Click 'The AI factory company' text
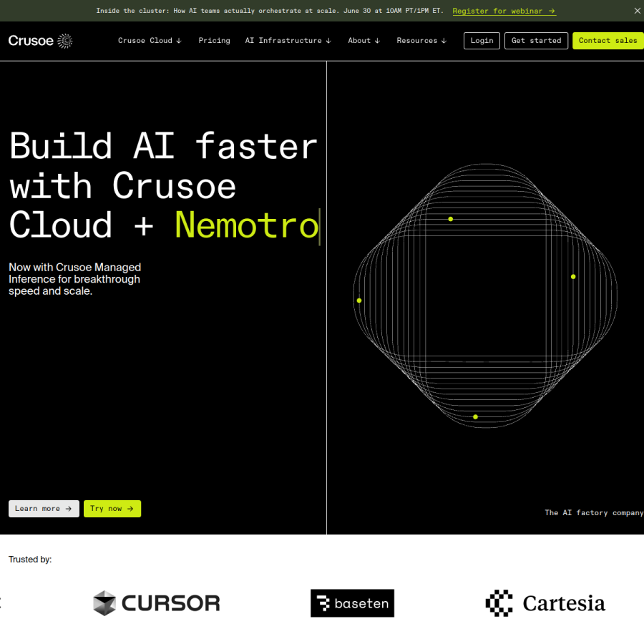The width and height of the screenshot is (644, 644). [x=594, y=512]
